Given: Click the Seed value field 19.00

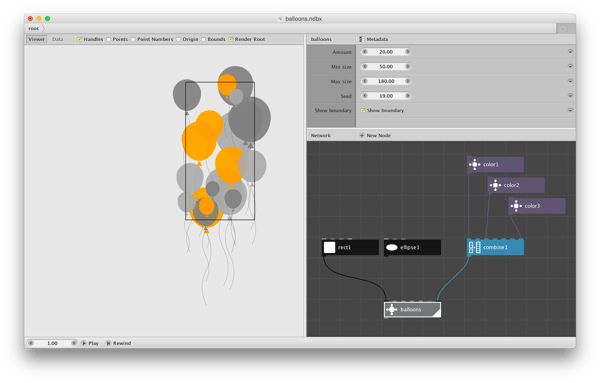Looking at the screenshot, I should (x=386, y=96).
